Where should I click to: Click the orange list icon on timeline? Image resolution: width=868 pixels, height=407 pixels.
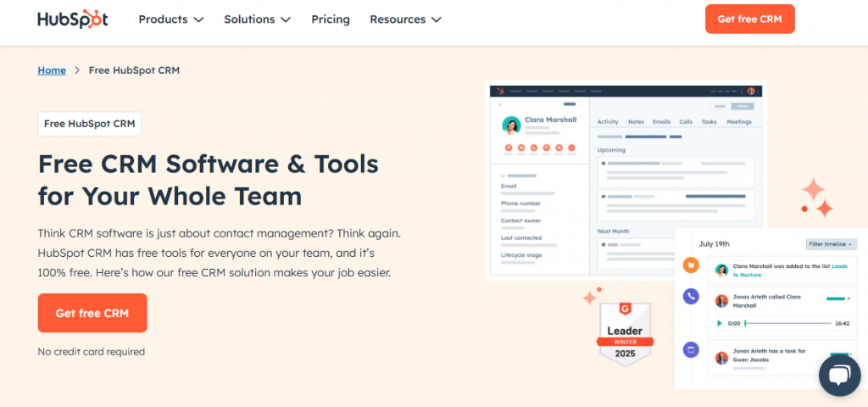(x=690, y=265)
